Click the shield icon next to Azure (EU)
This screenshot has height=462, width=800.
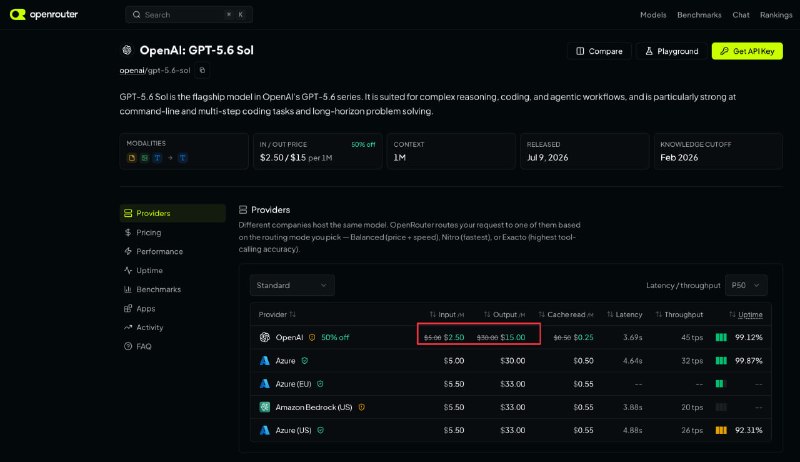(320, 384)
